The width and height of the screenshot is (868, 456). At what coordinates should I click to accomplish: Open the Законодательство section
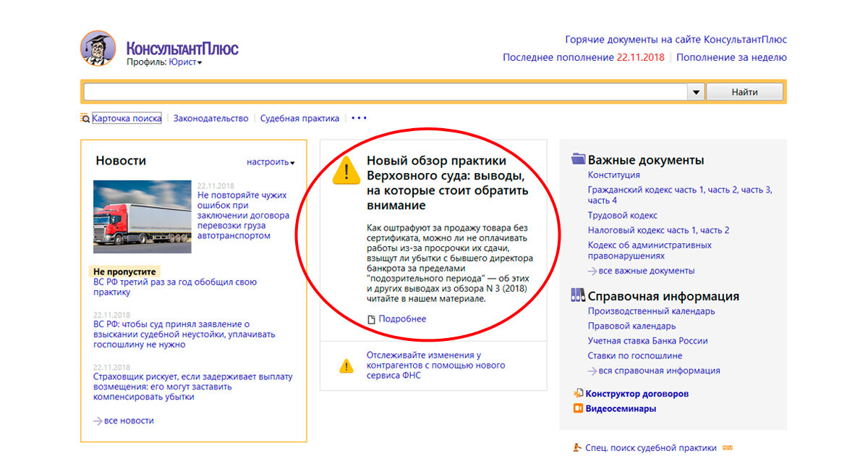[210, 118]
